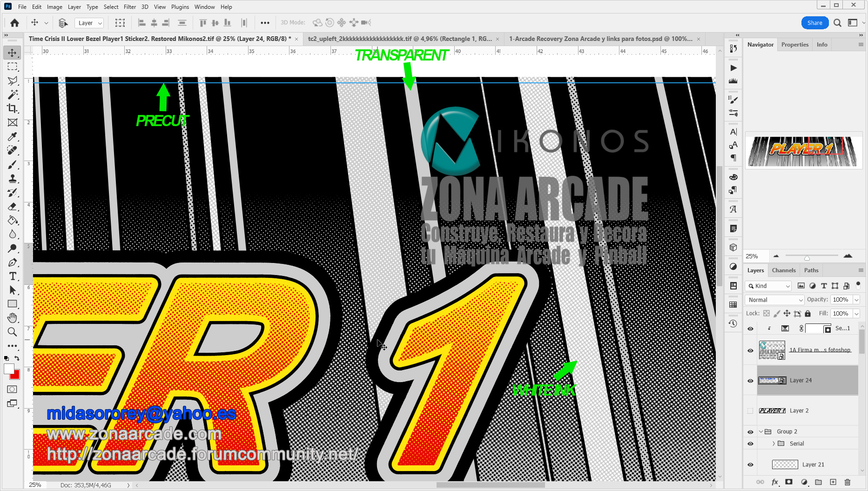868x491 pixels.
Task: Open the Opacity value dropdown arrow
Action: coord(856,300)
